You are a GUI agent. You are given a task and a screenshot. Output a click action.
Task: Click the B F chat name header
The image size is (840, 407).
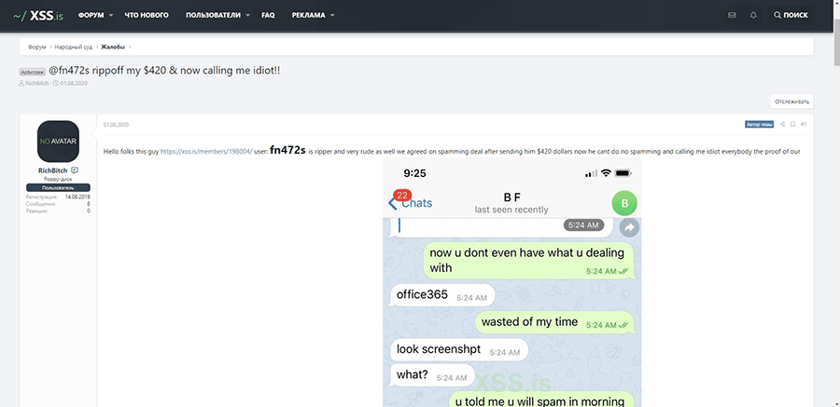[512, 198]
